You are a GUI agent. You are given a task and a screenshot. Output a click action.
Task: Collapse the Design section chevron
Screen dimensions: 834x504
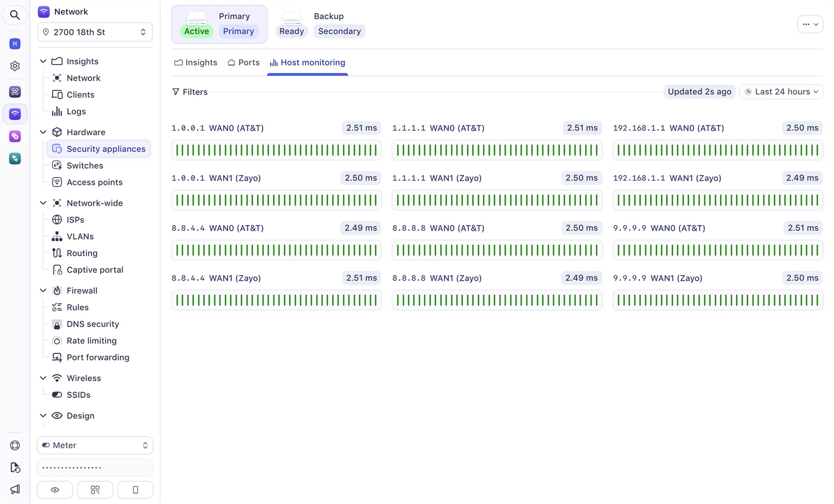tap(43, 415)
